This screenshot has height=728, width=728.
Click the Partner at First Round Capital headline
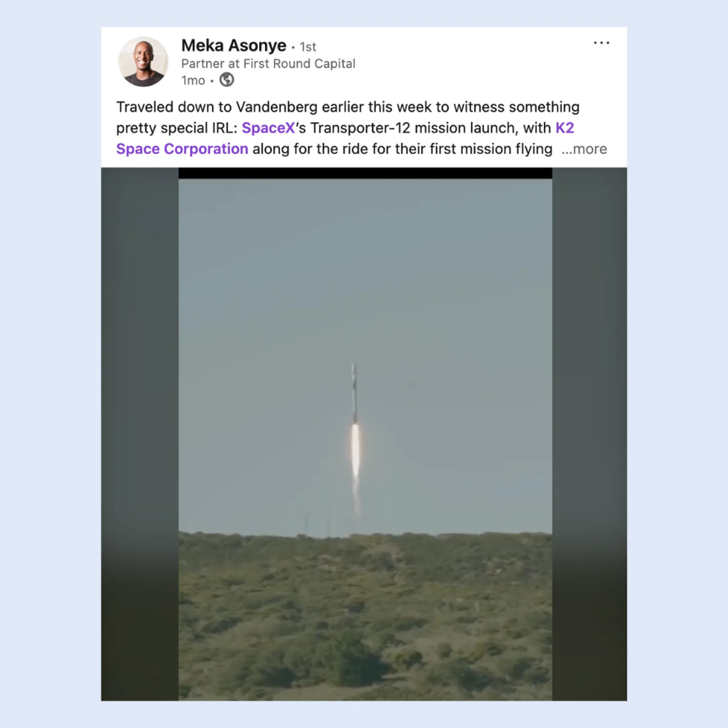[x=268, y=64]
